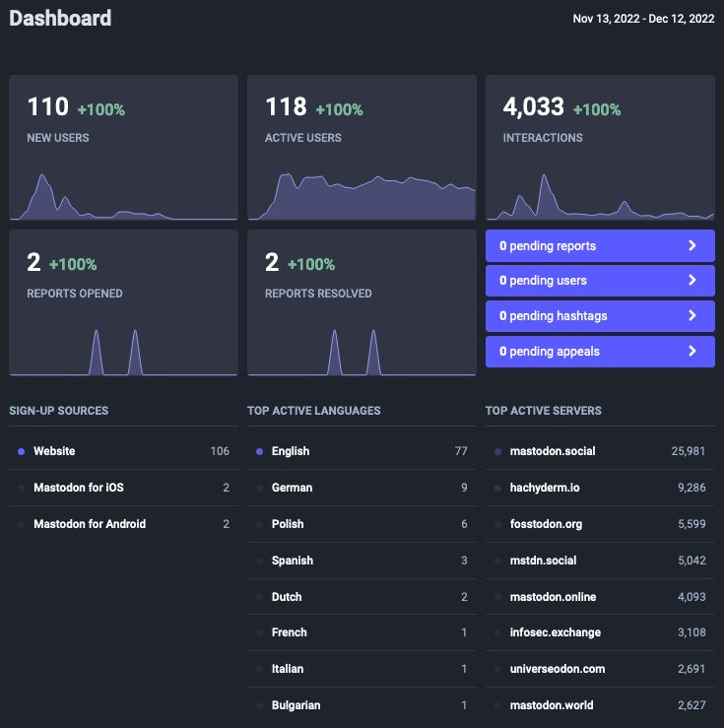Select the Mastodon for iOS source row
Viewport: 724px width, 728px height.
tap(123, 488)
